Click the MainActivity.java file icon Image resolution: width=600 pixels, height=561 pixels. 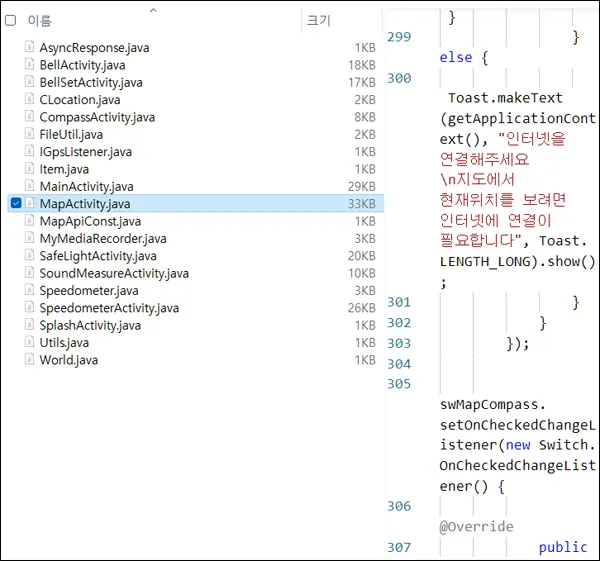tap(29, 185)
